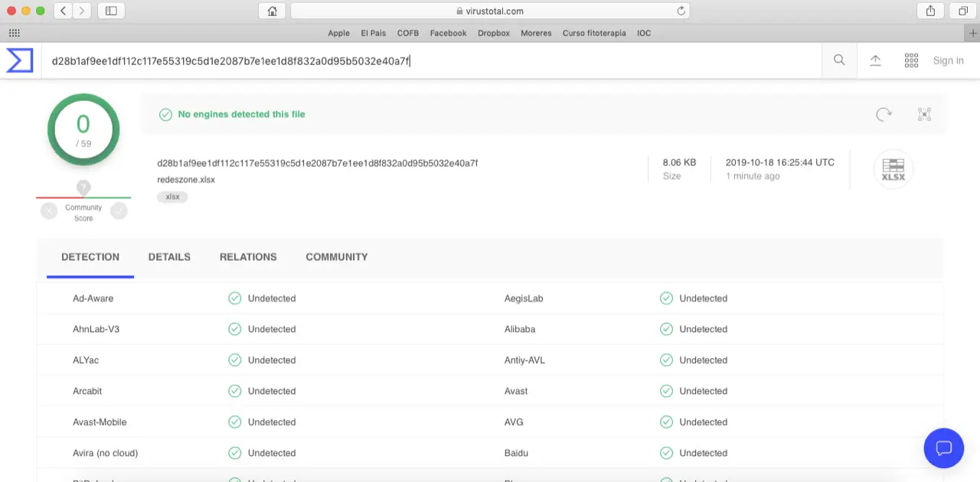Toggle the Safari sidebar button
980x482 pixels.
(x=112, y=11)
